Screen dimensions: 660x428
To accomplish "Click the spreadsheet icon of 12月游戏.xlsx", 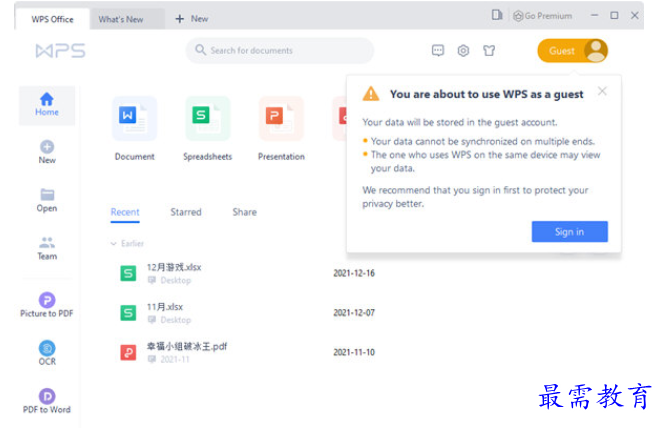I will coord(128,273).
